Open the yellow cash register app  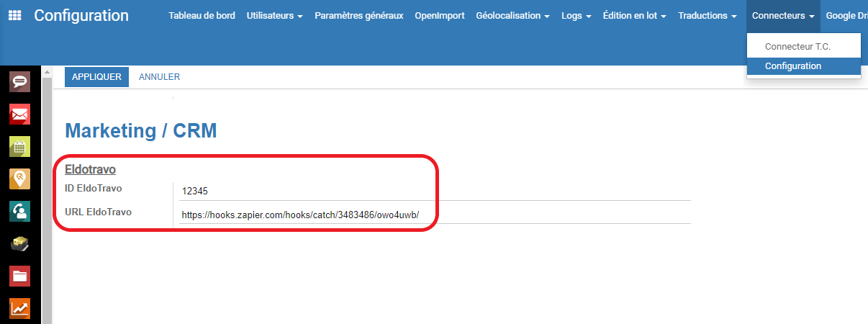click(x=19, y=243)
